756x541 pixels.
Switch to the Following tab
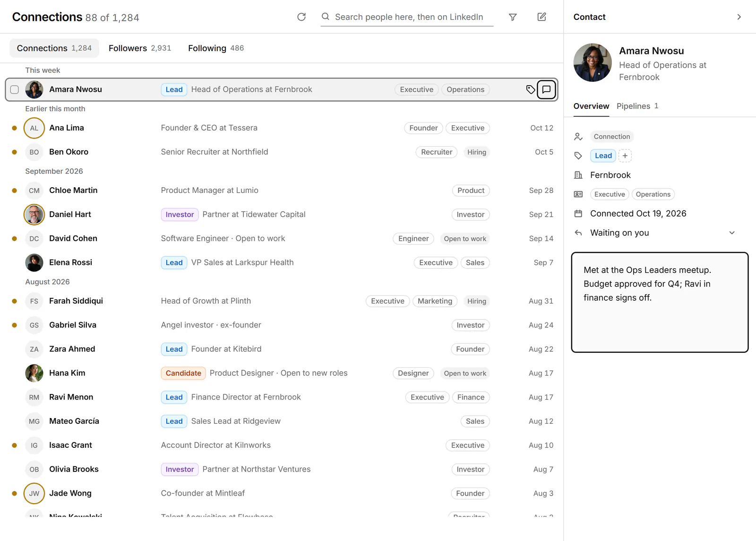[x=216, y=48]
